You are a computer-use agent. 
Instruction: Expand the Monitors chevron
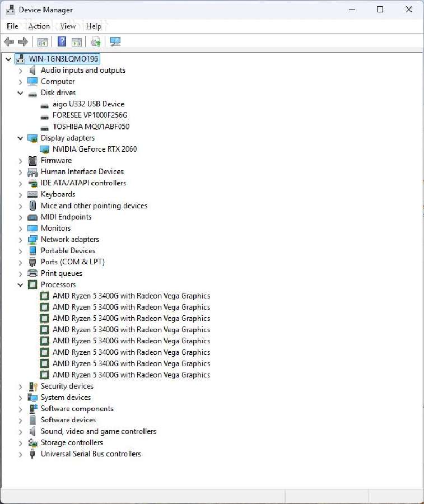tap(20, 228)
